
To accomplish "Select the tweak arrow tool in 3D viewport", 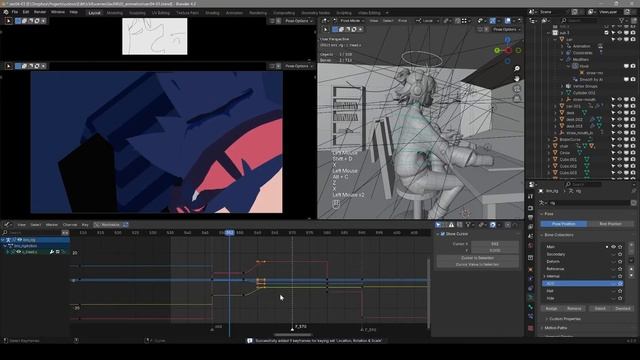I will [x=326, y=29].
